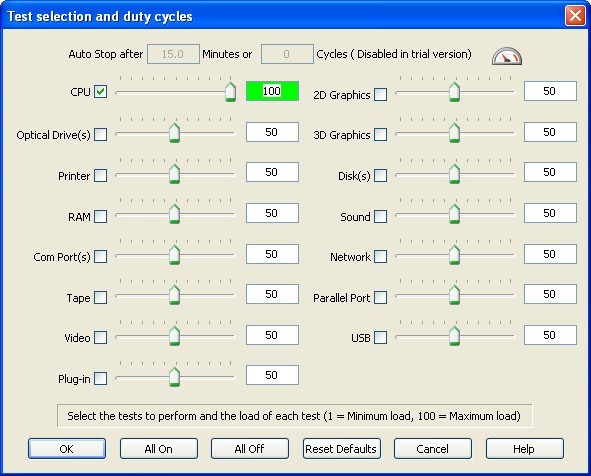The width and height of the screenshot is (591, 476).
Task: Enable the Sound test checkbox
Action: click(x=380, y=216)
